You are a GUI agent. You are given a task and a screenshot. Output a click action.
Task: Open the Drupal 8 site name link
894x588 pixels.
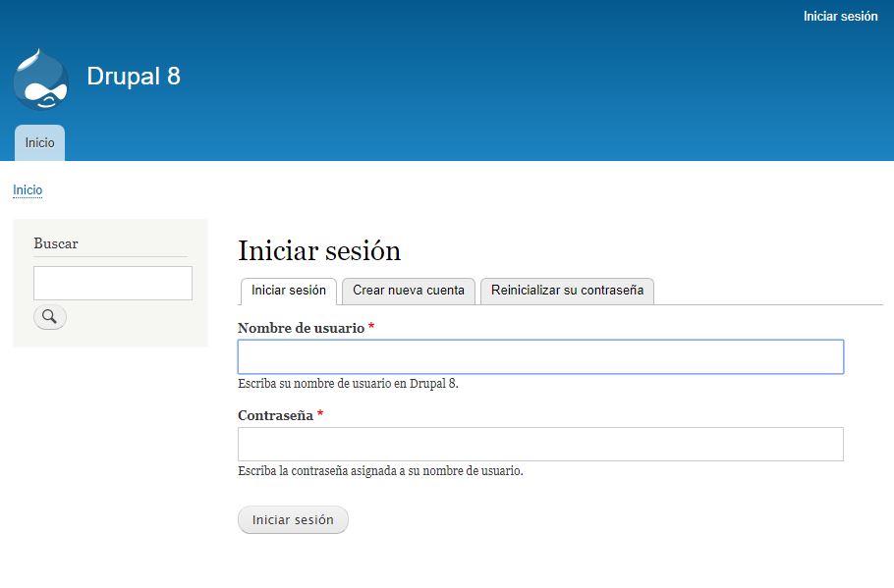[134, 77]
